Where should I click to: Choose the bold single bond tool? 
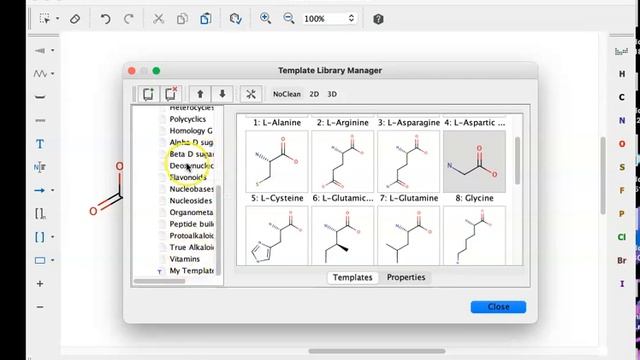coord(40,97)
